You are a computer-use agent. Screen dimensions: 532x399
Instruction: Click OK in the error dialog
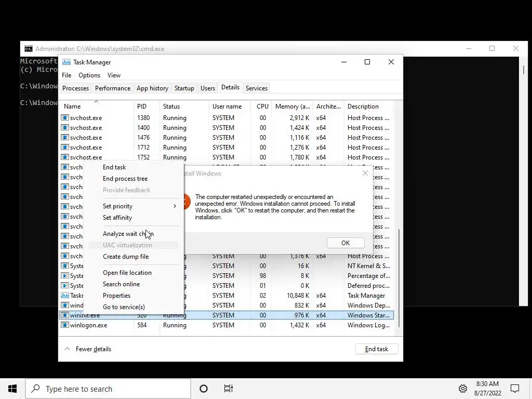point(345,243)
